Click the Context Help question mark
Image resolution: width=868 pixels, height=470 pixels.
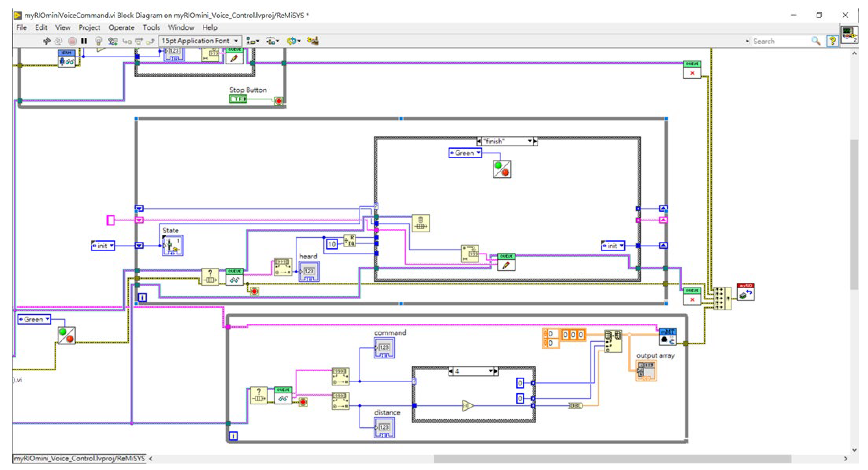point(832,41)
